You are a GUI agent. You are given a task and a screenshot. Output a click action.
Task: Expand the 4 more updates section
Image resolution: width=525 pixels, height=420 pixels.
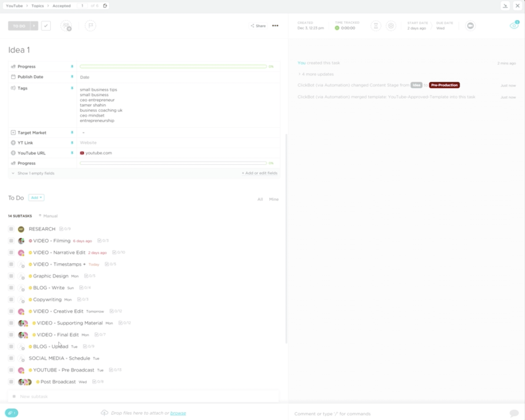coord(316,74)
